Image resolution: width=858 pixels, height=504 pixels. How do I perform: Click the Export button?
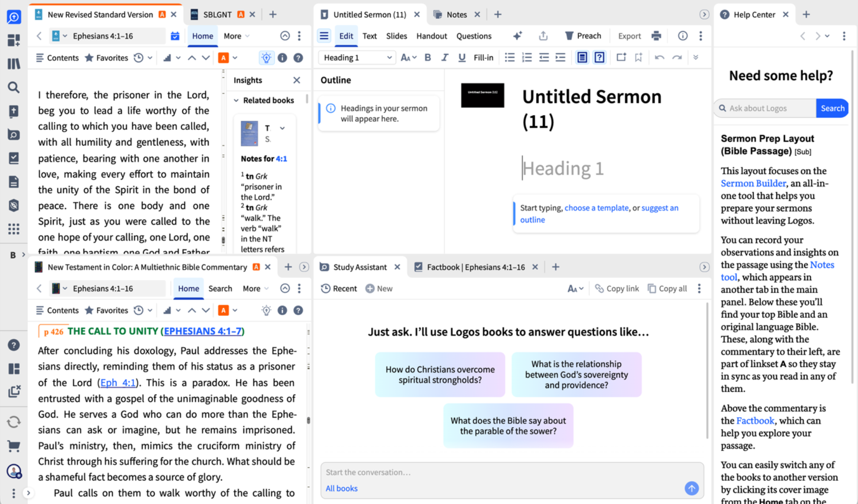click(x=630, y=36)
